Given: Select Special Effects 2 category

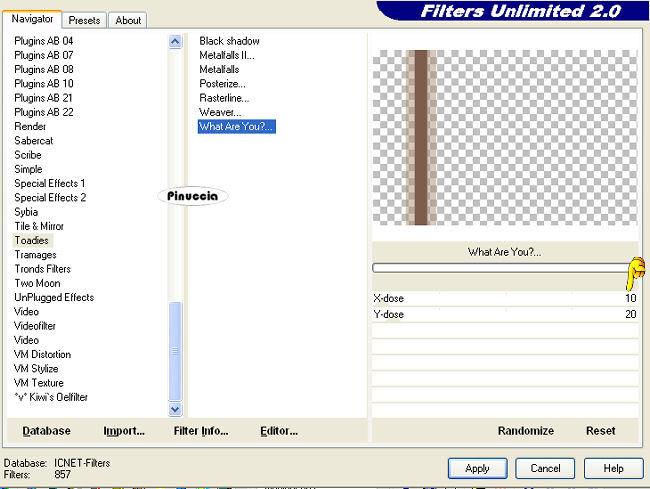Looking at the screenshot, I should point(50,198).
